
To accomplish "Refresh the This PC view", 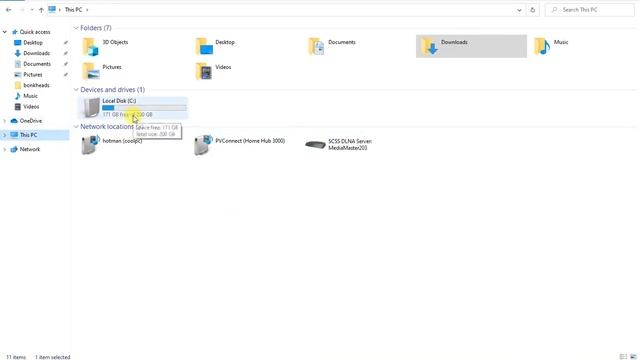I will [x=532, y=10].
